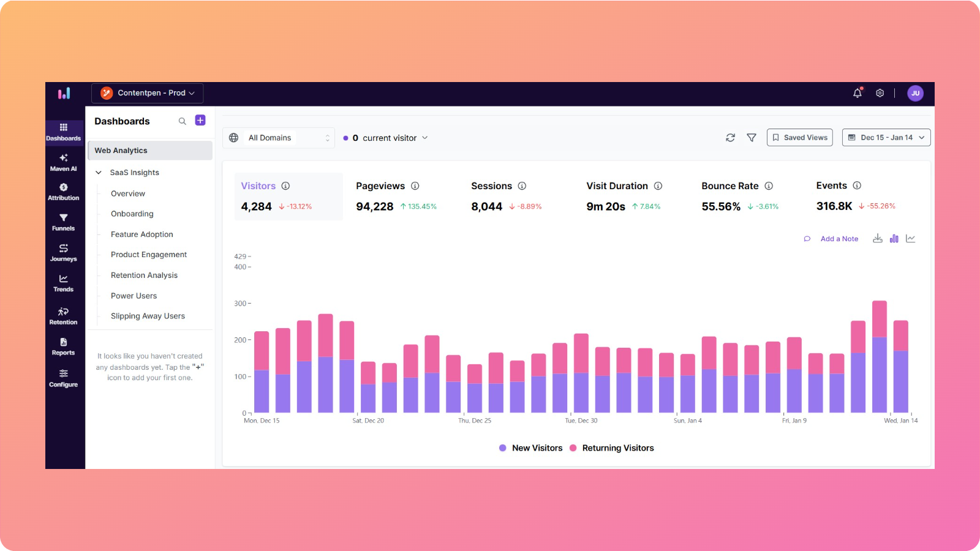Search dashboards with the magnifier
Viewport: 980px width, 551px height.
click(182, 121)
